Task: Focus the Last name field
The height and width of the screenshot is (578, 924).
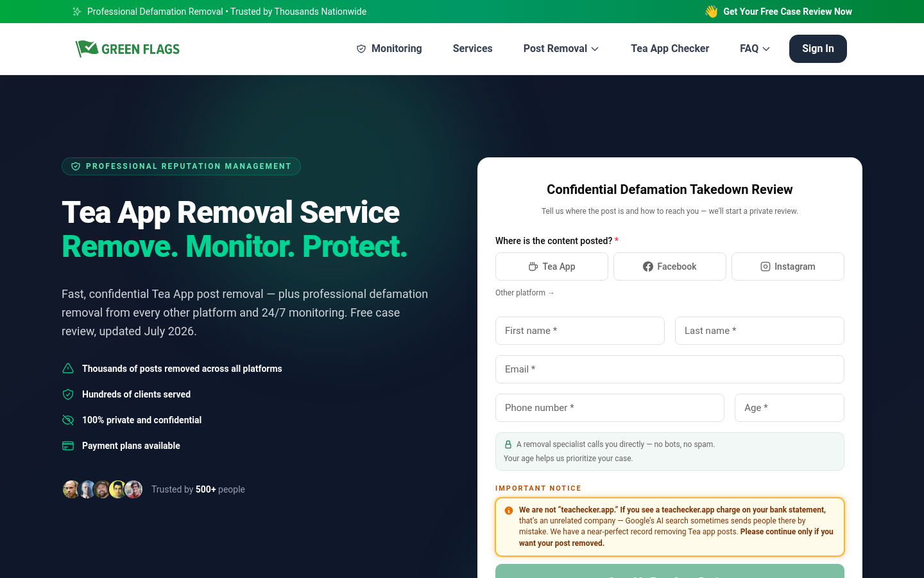Action: pos(760,331)
